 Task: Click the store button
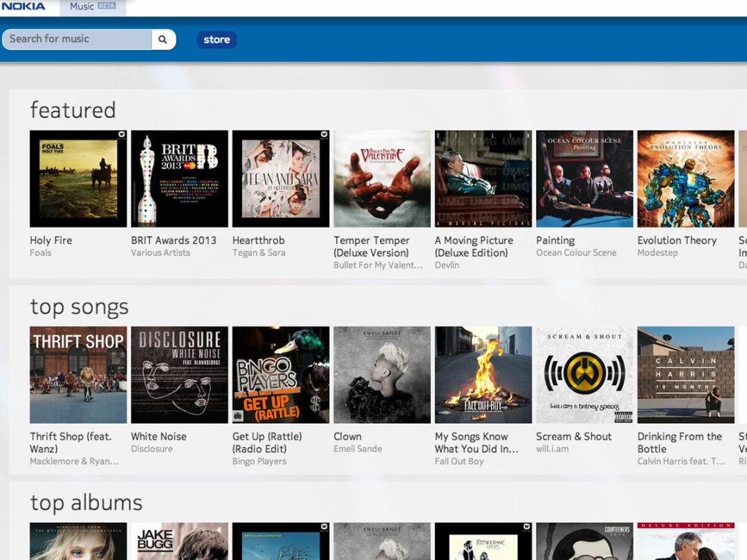coord(216,39)
